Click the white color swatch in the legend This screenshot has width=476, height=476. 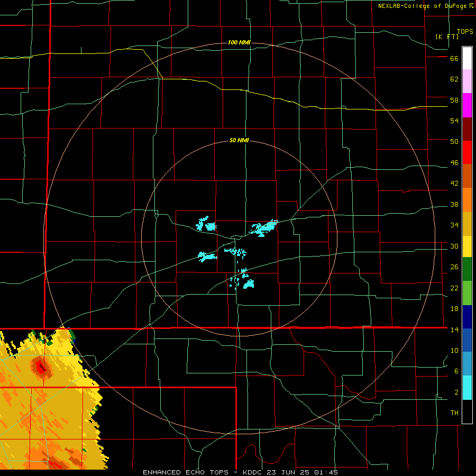pyautogui.click(x=467, y=58)
